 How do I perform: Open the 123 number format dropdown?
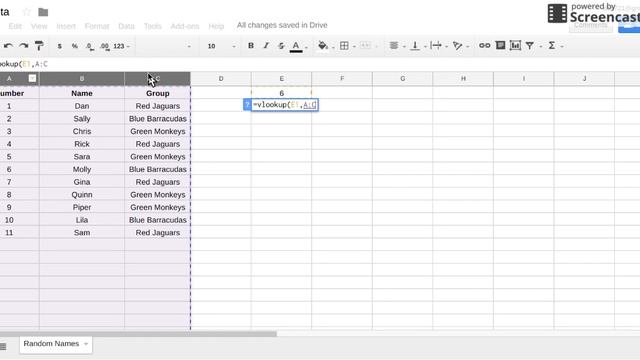coord(121,46)
